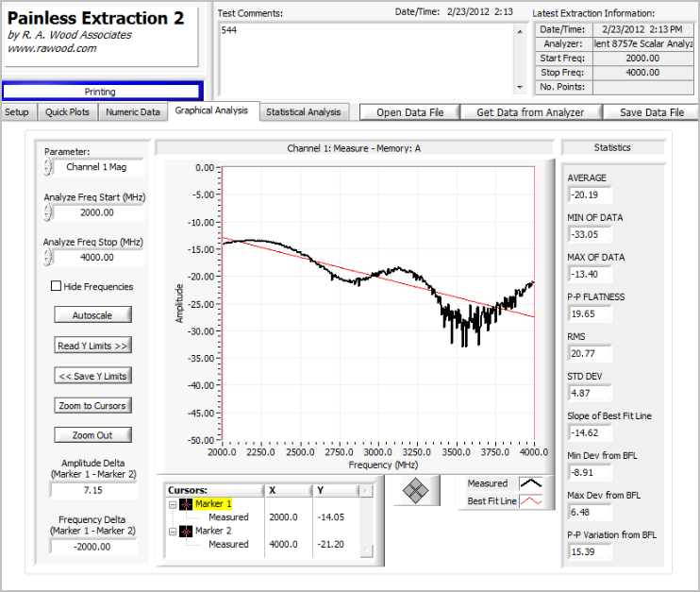Switch to the Quick Plots tab

(67, 112)
